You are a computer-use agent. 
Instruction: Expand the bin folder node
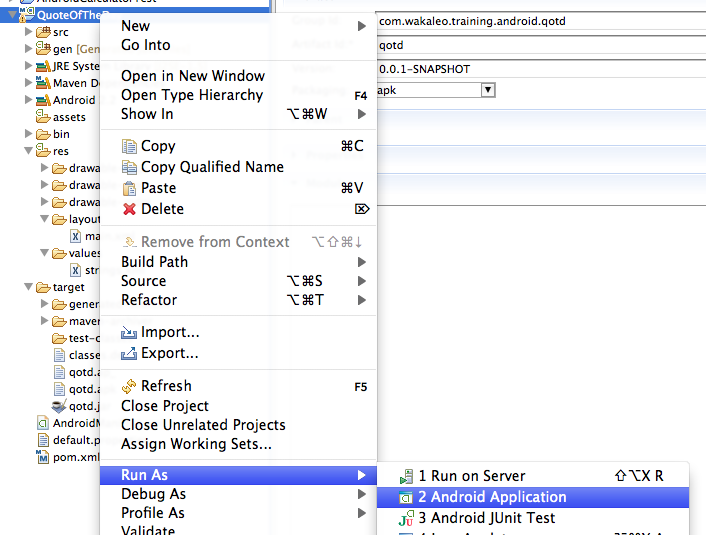[x=28, y=134]
